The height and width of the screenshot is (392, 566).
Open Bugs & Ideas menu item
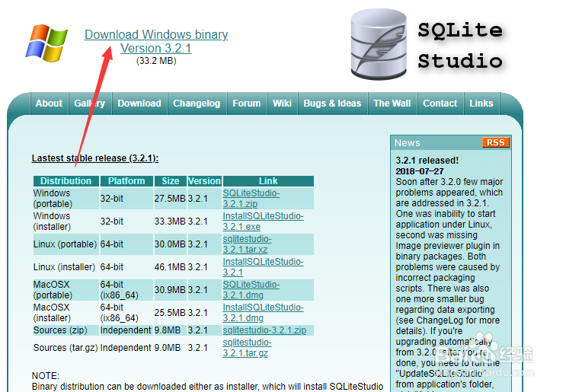pos(332,104)
